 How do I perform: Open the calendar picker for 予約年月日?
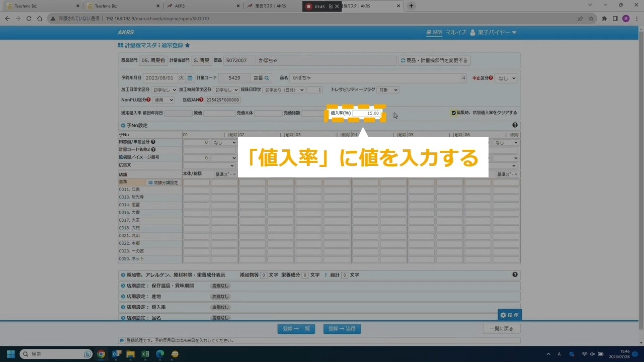(x=190, y=78)
